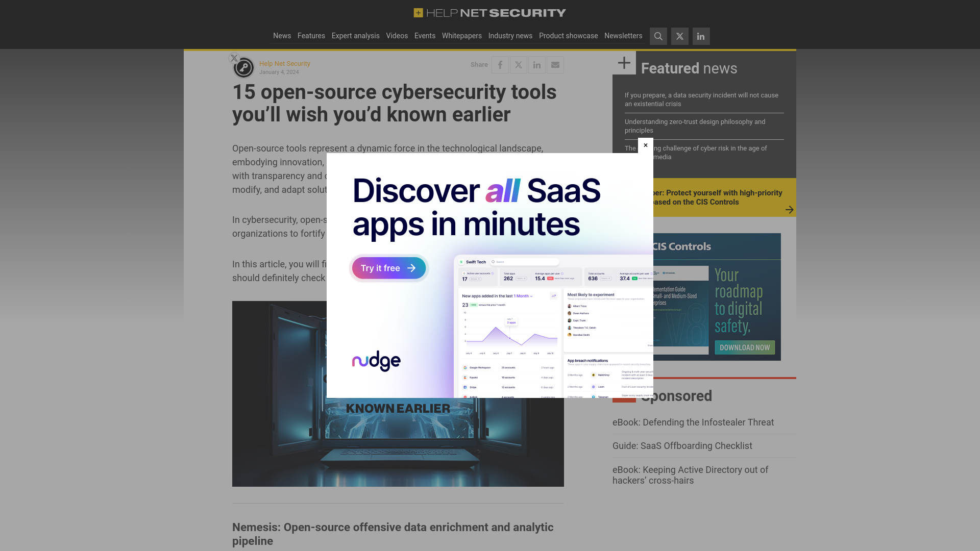Open the Expert analysis menu item
980x551 pixels.
(355, 36)
